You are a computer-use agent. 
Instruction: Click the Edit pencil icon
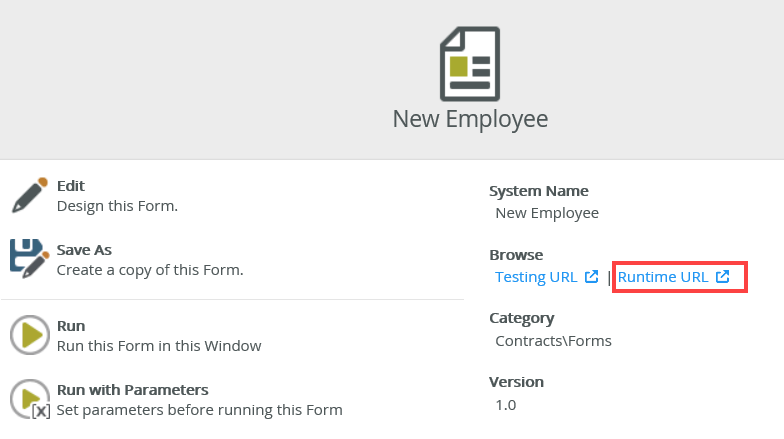[x=29, y=196]
